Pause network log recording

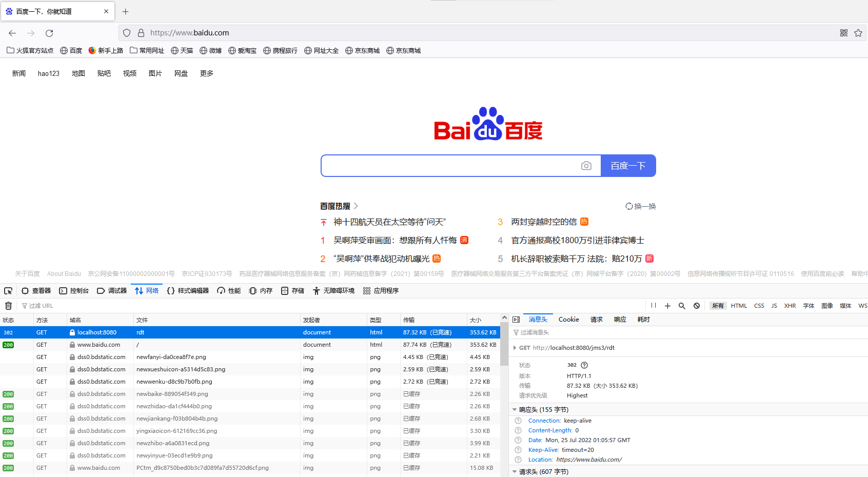[653, 305]
